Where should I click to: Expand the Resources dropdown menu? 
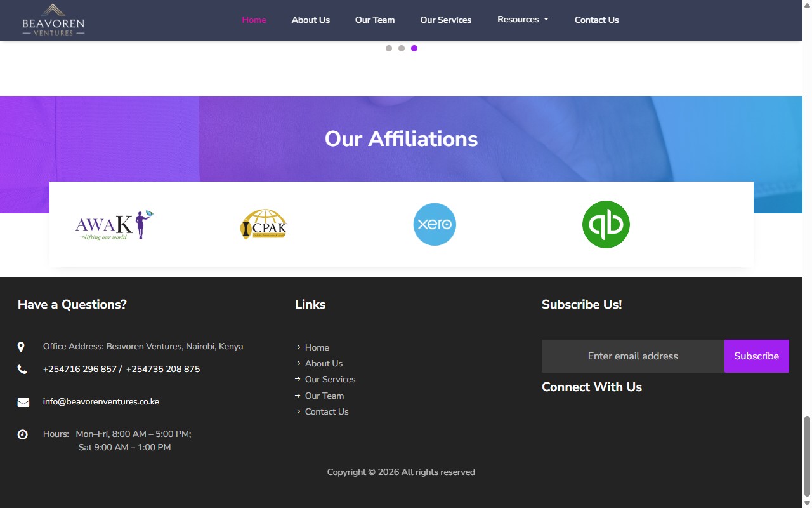[523, 20]
